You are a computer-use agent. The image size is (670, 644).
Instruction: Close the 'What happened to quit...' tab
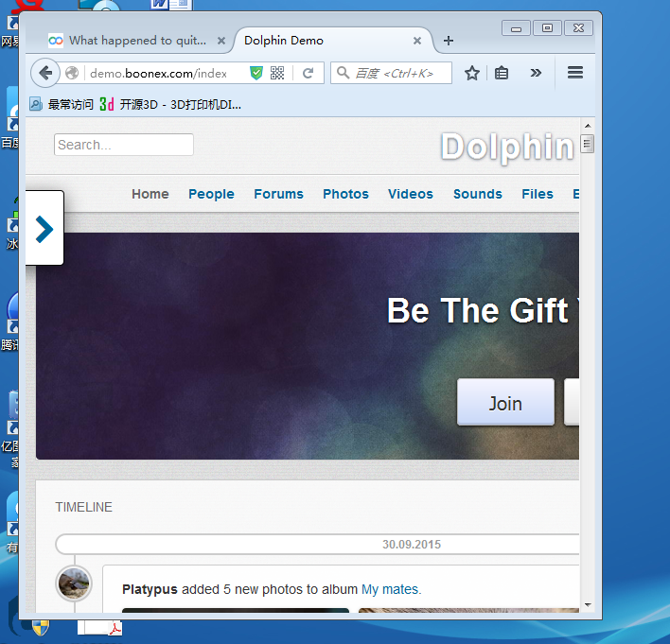click(220, 41)
